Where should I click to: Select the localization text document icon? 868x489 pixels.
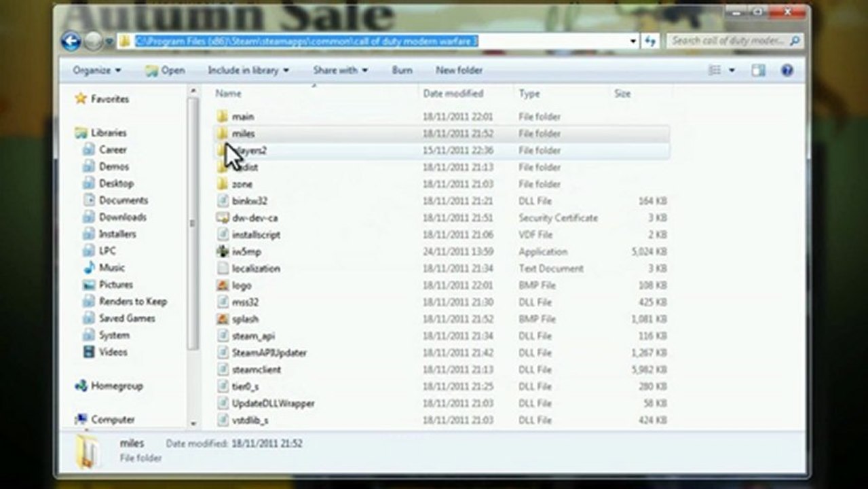(x=223, y=268)
